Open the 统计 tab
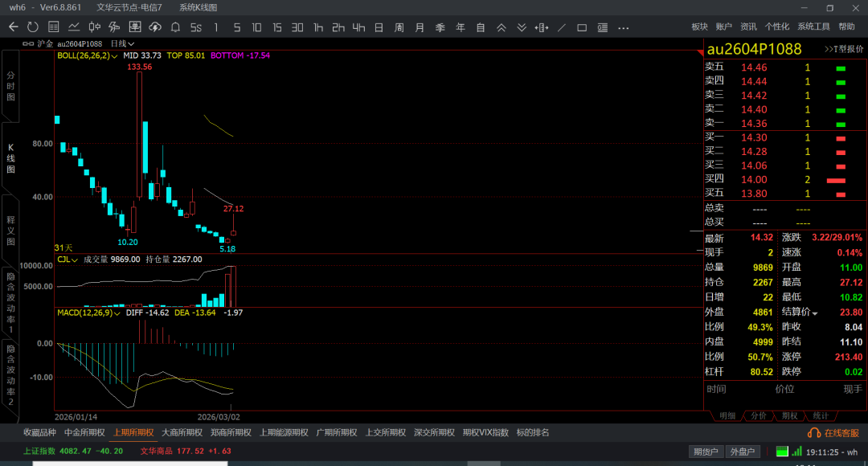 tap(821, 415)
